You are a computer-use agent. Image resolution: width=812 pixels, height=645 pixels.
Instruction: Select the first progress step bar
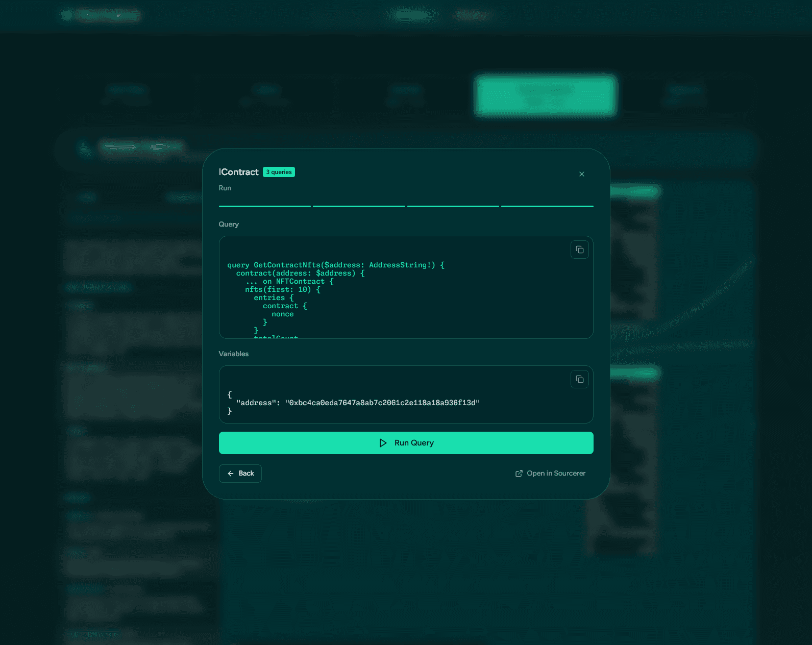tap(264, 206)
